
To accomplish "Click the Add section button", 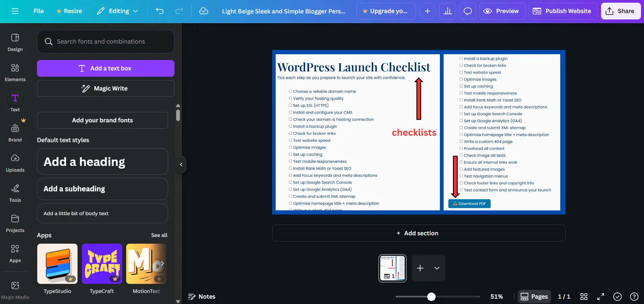I will click(418, 233).
